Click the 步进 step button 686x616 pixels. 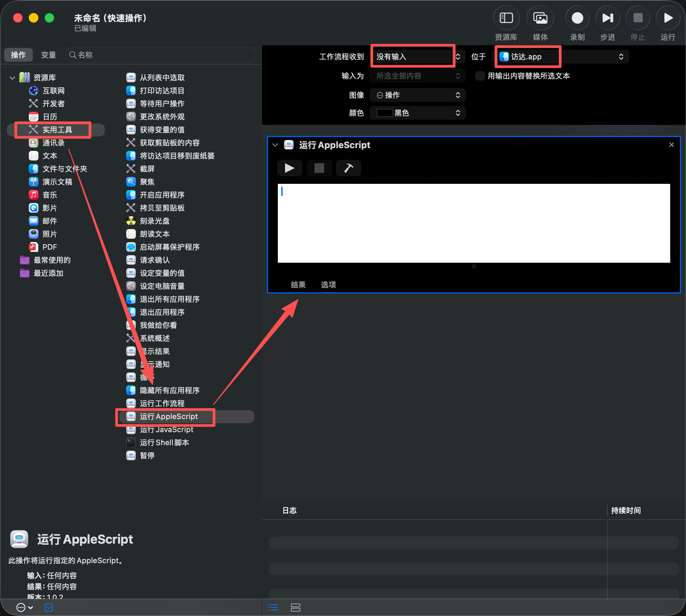tap(607, 18)
